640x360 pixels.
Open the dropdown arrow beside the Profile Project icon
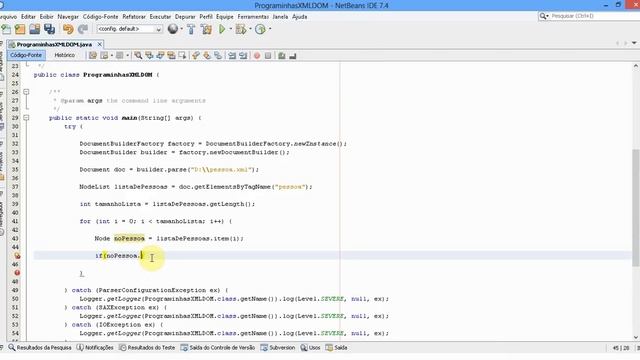270,29
